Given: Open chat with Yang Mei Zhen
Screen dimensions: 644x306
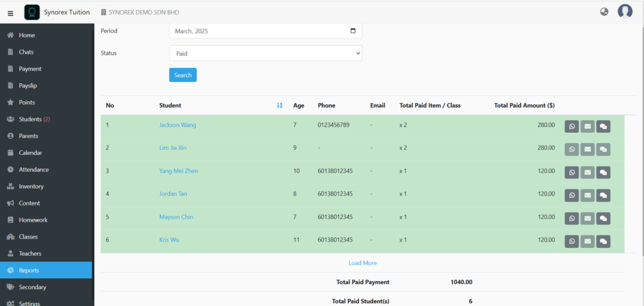Looking at the screenshot, I should (x=603, y=173).
